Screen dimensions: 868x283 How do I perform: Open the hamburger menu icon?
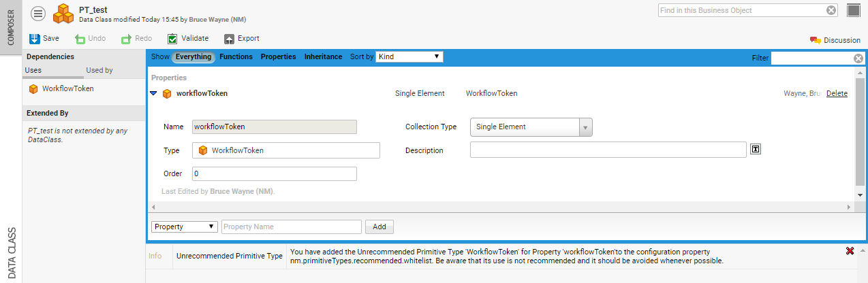tap(38, 13)
